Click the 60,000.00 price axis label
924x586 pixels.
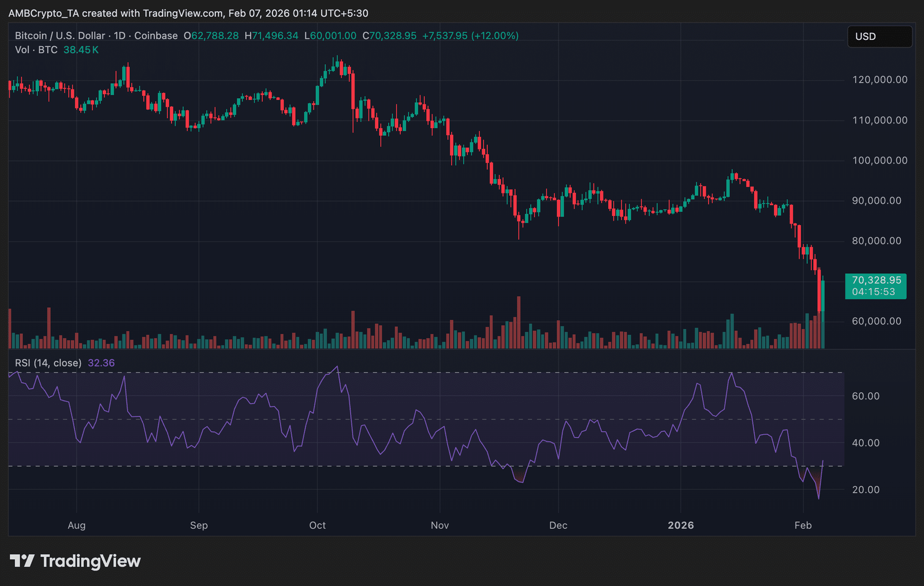[877, 321]
